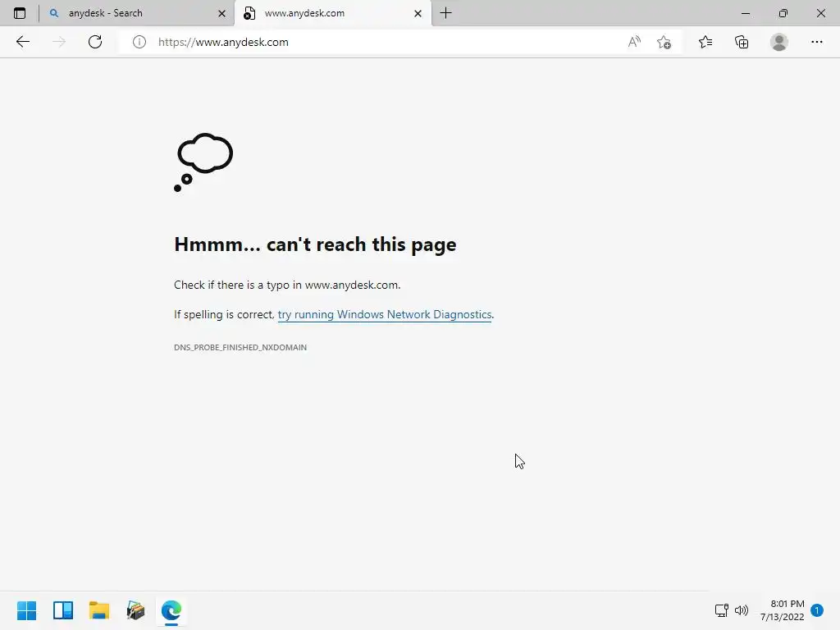Open the Collections panel

point(742,42)
